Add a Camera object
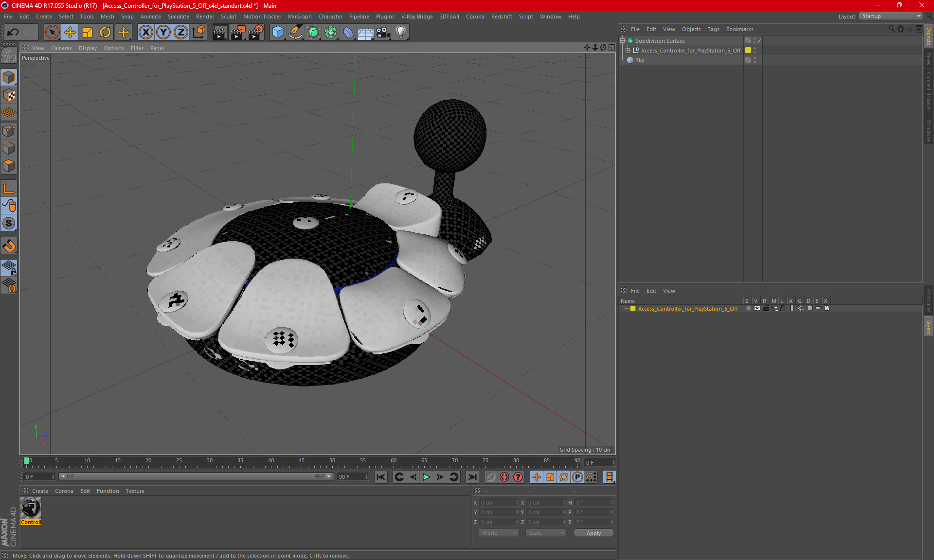 point(383,33)
